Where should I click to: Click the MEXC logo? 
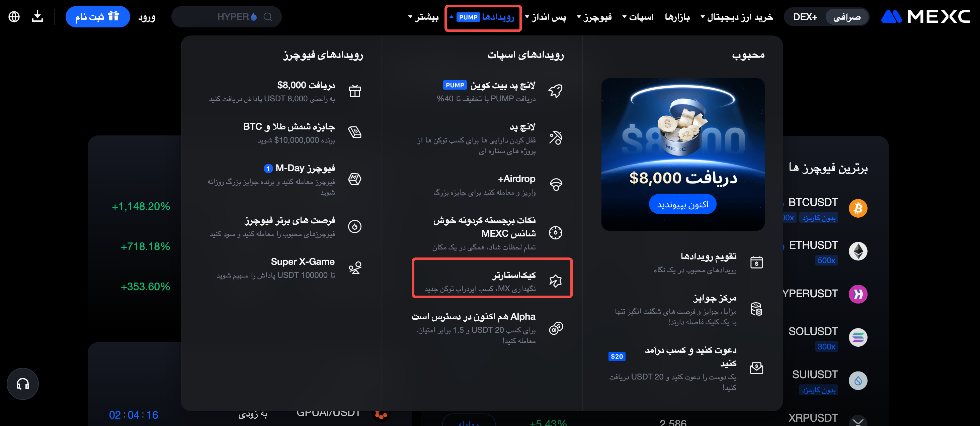(925, 17)
